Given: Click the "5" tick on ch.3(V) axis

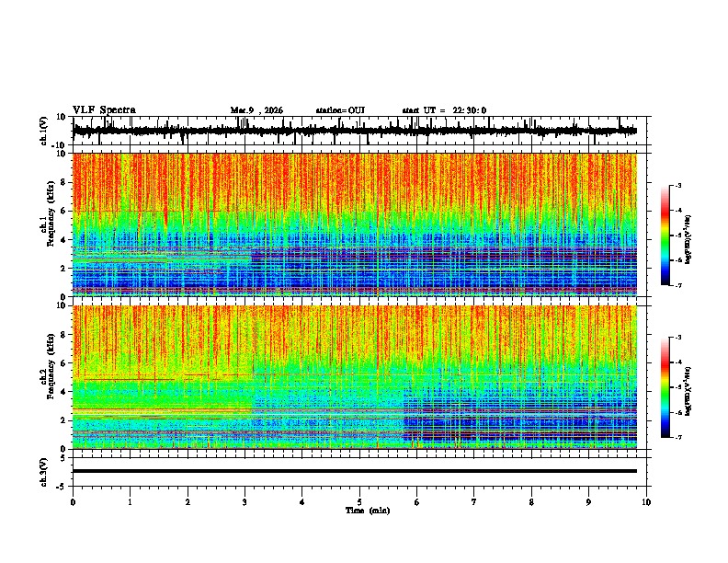Looking at the screenshot, I should [63, 458].
